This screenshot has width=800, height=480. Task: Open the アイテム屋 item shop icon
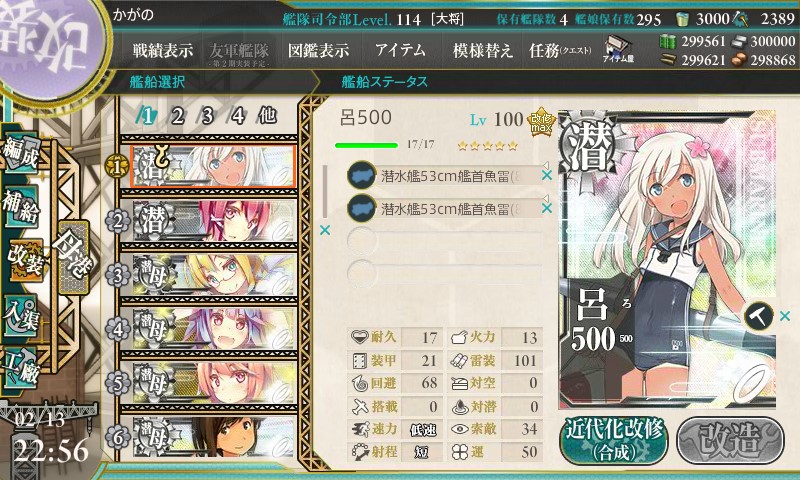(x=617, y=49)
